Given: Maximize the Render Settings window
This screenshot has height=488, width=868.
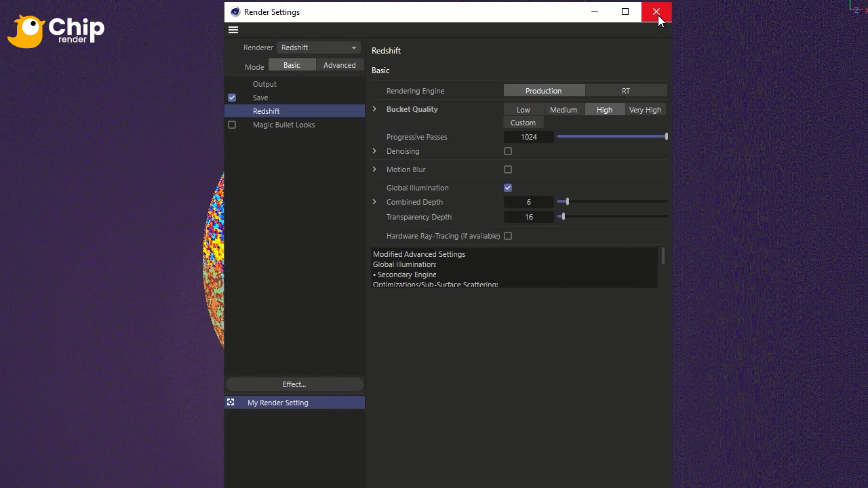Looking at the screenshot, I should [625, 12].
